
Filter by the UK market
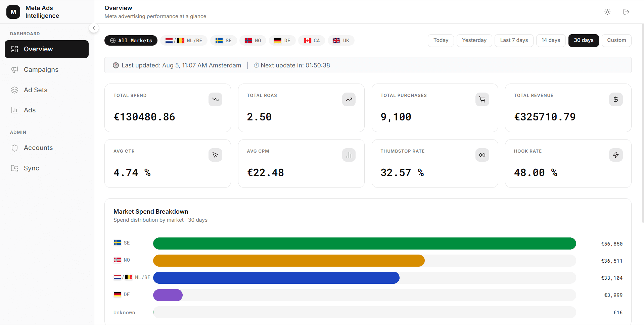point(341,41)
